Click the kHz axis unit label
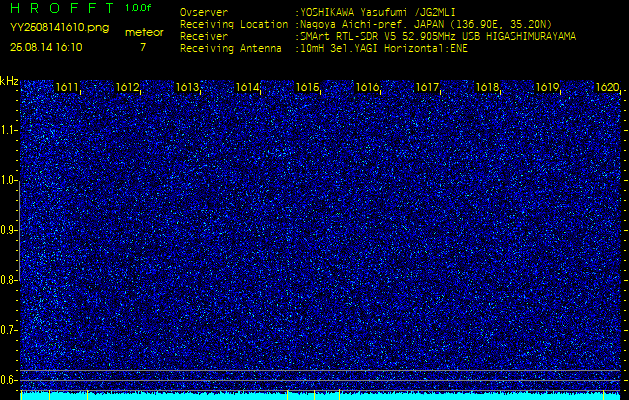This screenshot has width=629, height=400. (x=9, y=81)
